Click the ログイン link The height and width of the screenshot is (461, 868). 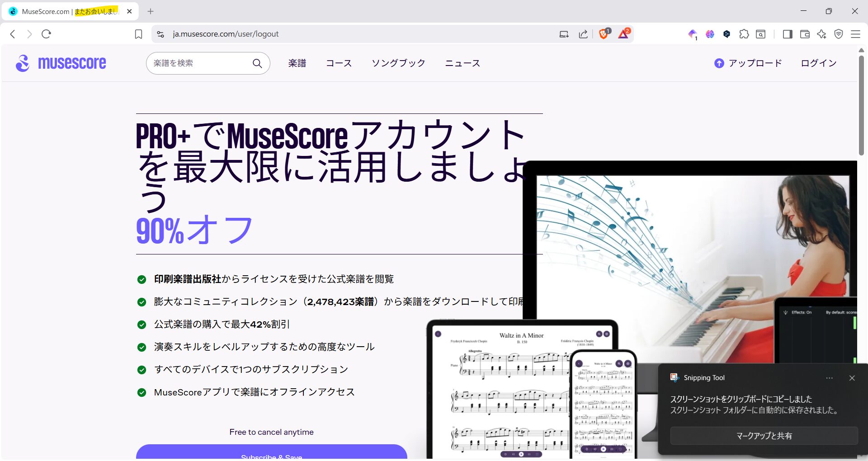click(x=818, y=63)
